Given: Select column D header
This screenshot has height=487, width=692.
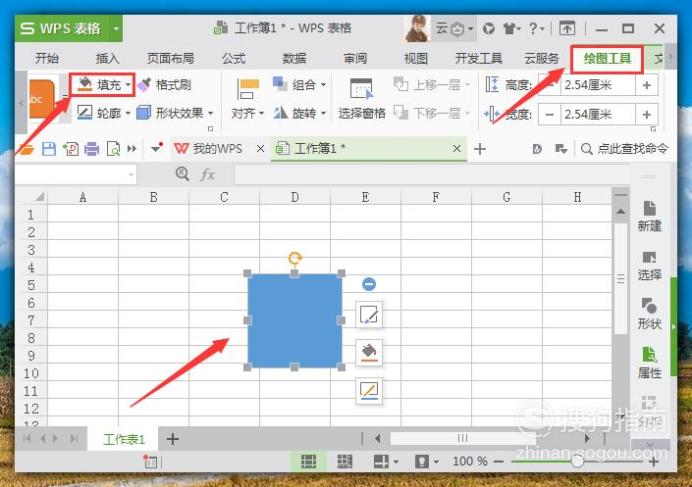Looking at the screenshot, I should [295, 197].
